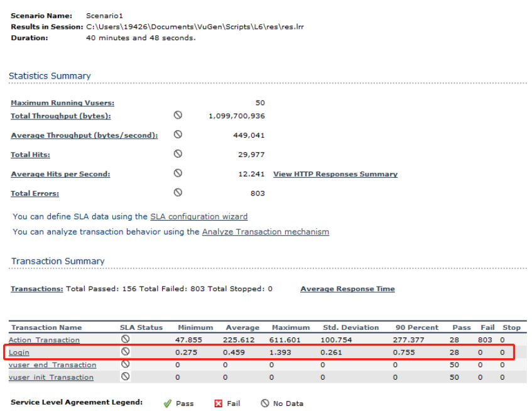The width and height of the screenshot is (532, 411).
Task: Click the No Data icon beside Total Throughput
Action: tap(178, 116)
